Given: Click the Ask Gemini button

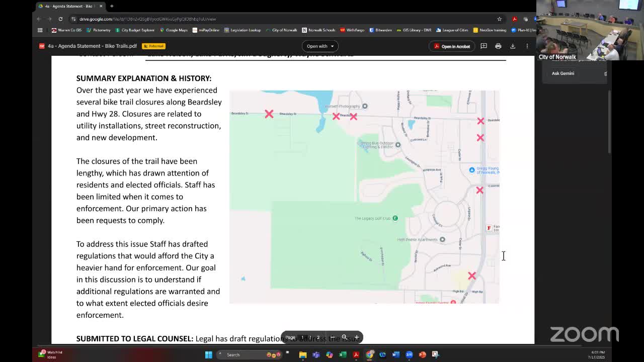Looking at the screenshot, I should click(x=562, y=73).
